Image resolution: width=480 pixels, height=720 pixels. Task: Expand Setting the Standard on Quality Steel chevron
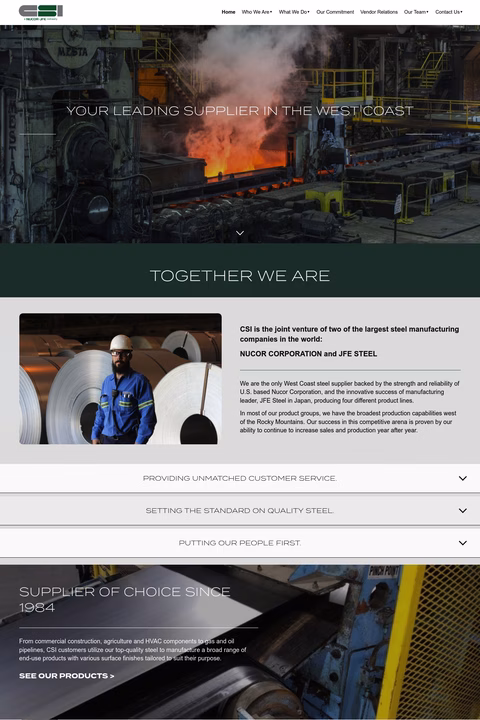(x=463, y=510)
